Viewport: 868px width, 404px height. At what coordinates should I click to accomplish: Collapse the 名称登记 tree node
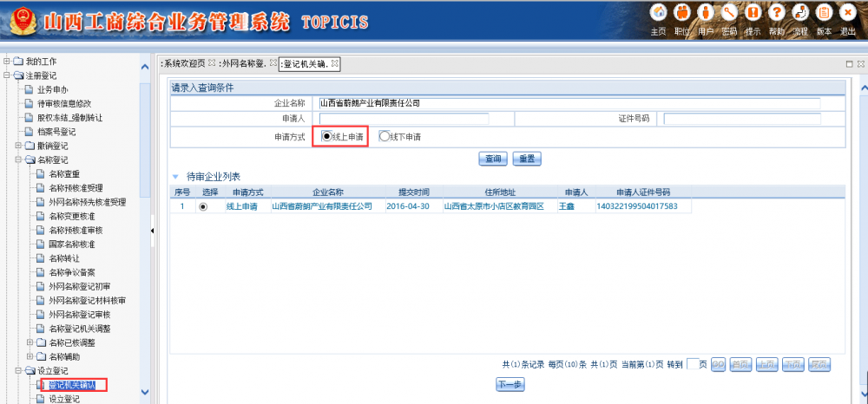(x=19, y=160)
